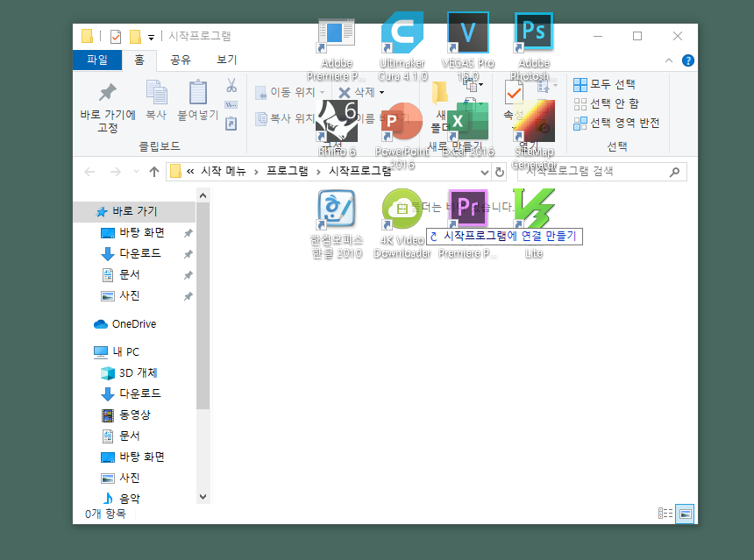Image resolution: width=754 pixels, height=560 pixels.
Task: Click 선택 안 함 button
Action: click(x=606, y=103)
